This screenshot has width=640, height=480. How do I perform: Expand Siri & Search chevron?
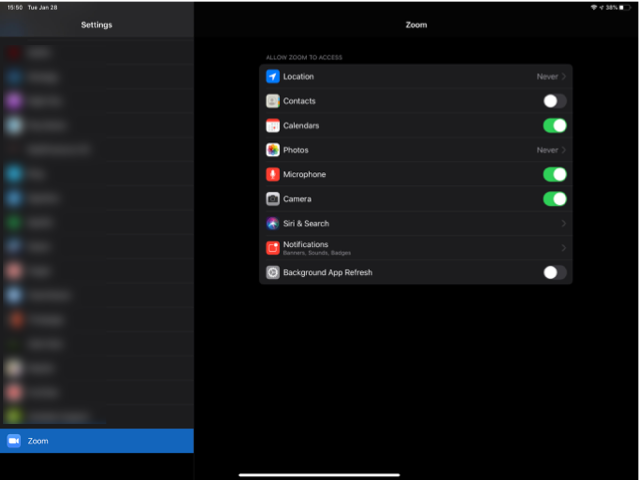[x=564, y=223]
